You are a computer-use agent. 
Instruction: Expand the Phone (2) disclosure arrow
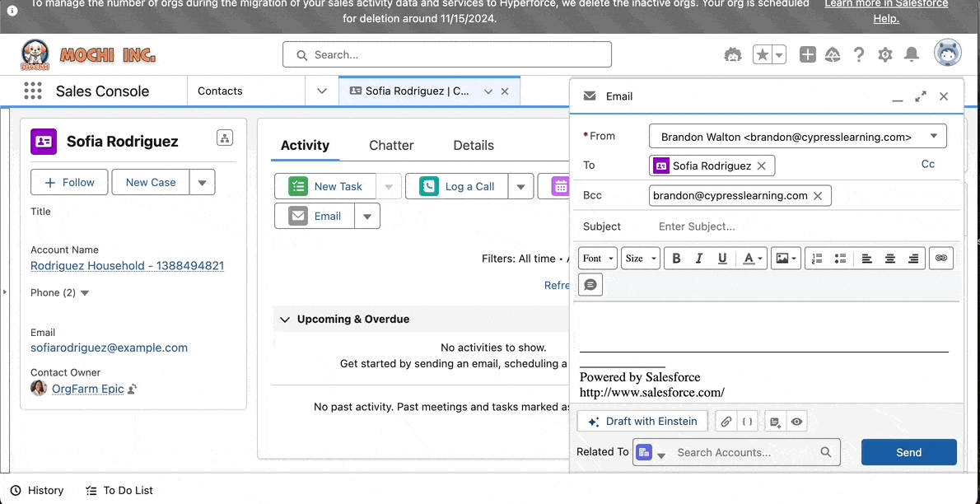pyautogui.click(x=85, y=292)
